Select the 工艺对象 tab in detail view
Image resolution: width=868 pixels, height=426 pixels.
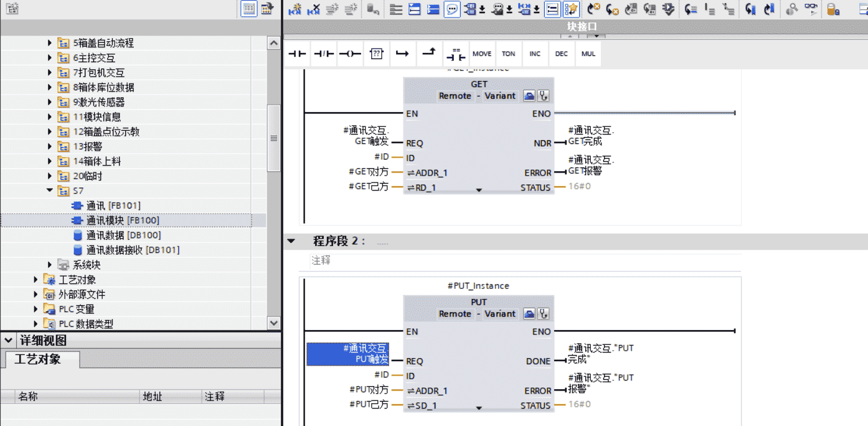click(39, 359)
